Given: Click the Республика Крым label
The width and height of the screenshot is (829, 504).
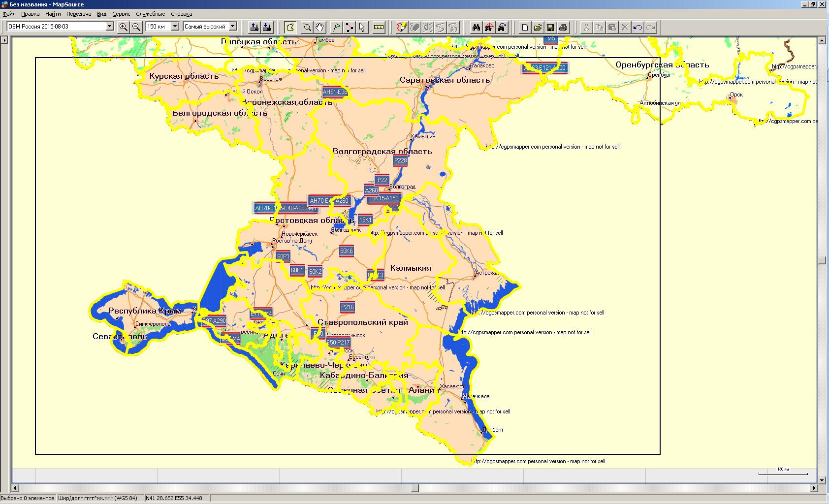Looking at the screenshot, I should pos(145,311).
